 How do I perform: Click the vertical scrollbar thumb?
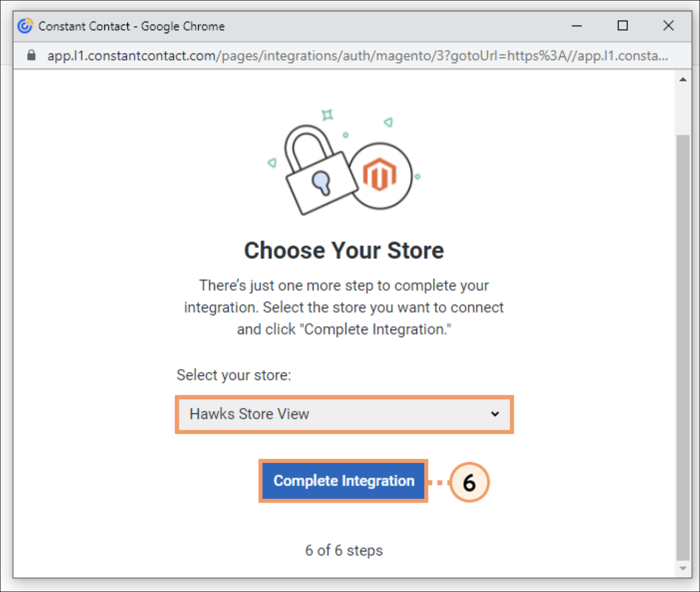pos(683,348)
